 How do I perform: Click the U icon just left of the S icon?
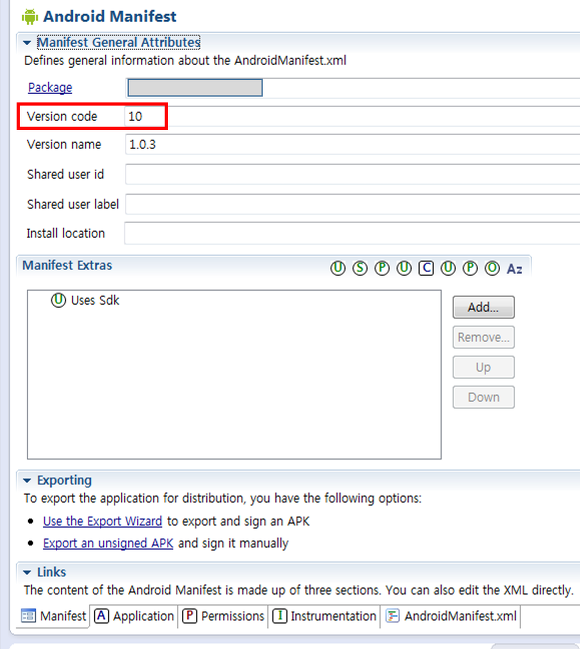pos(338,268)
